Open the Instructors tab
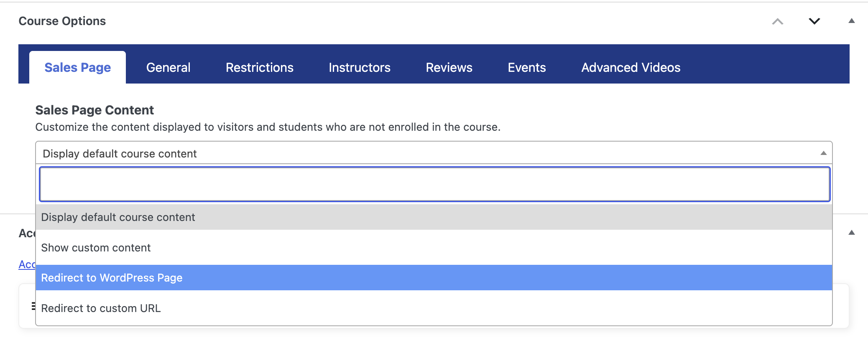This screenshot has height=340, width=868. pyautogui.click(x=359, y=67)
